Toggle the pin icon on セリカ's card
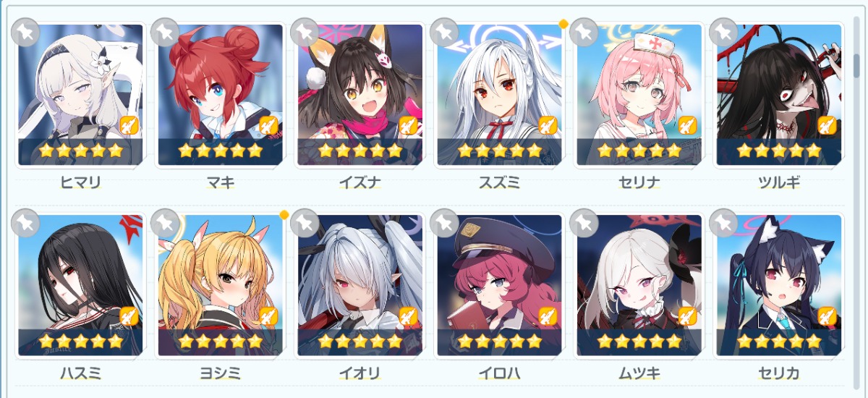Viewport: 868px width, 398px height. pos(723,222)
